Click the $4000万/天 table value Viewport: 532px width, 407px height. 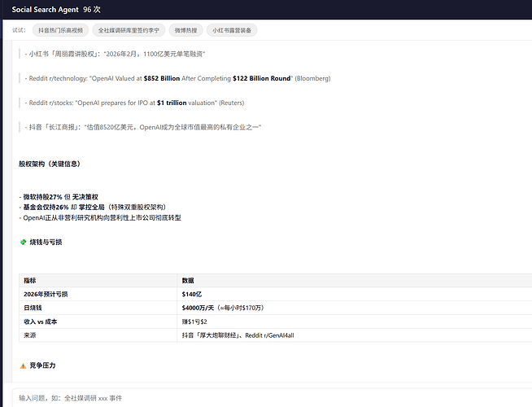click(355, 308)
